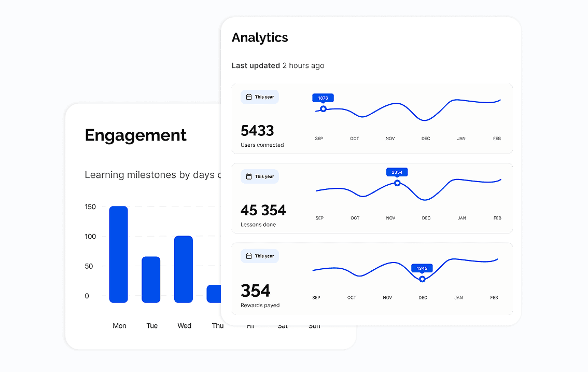The width and height of the screenshot is (588, 372).
Task: Click the 1345 tooltip label
Action: 422,268
